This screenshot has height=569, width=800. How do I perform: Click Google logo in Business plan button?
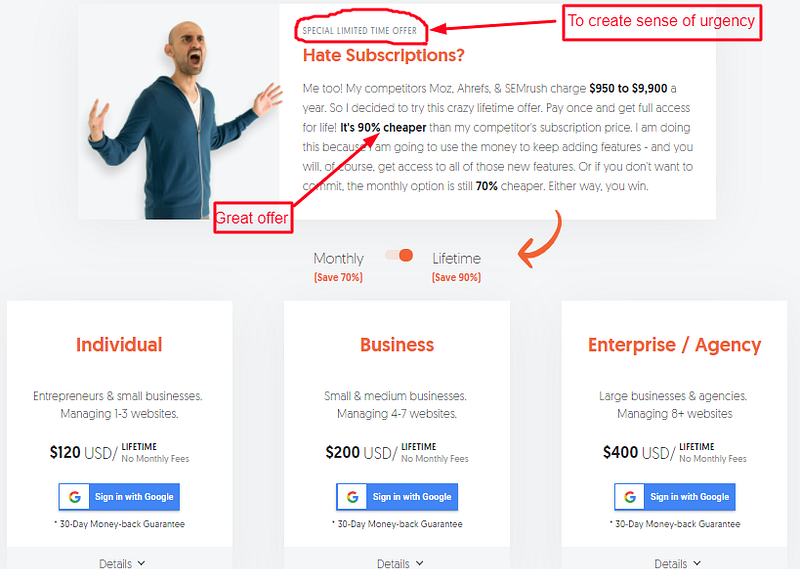(x=352, y=497)
